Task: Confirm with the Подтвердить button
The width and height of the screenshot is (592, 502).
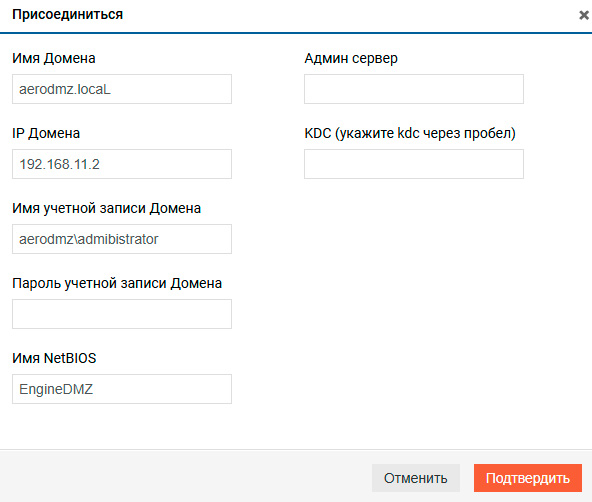Action: coord(528,478)
